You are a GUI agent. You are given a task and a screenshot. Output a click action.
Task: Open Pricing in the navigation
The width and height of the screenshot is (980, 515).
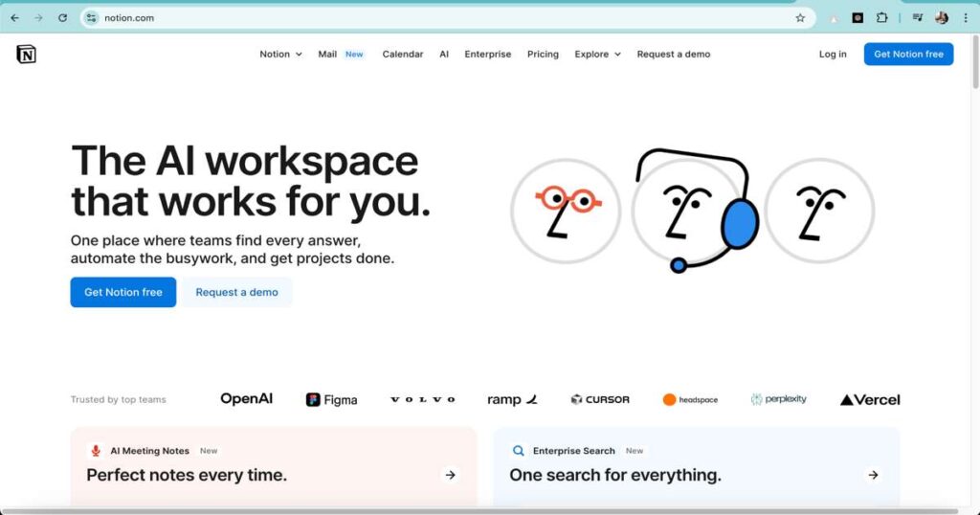[543, 55]
